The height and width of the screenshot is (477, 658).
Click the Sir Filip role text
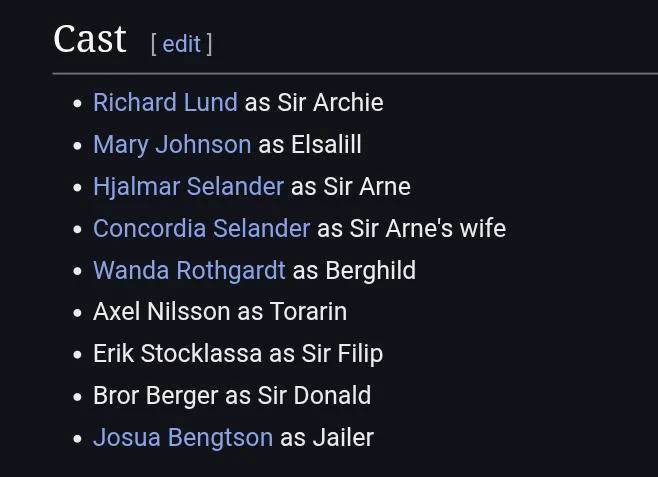pyautogui.click(x=342, y=354)
